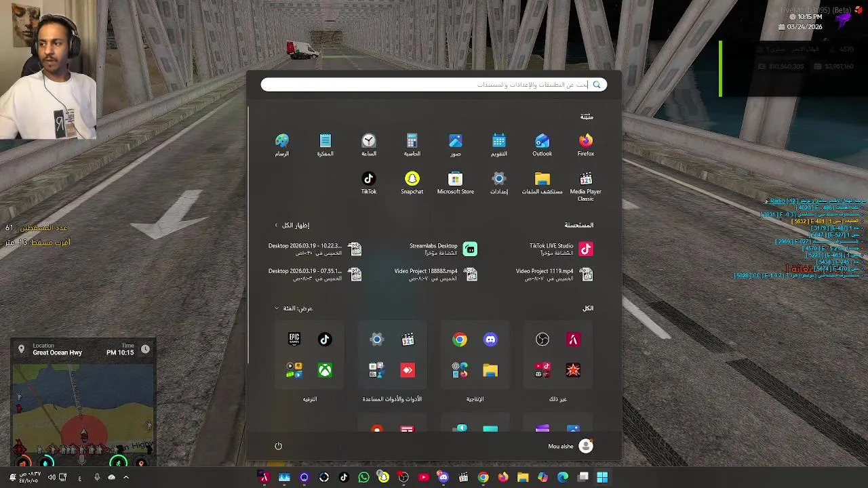Image resolution: width=868 pixels, height=488 pixels.
Task: Open Mou alshe user account menu
Action: pos(570,446)
